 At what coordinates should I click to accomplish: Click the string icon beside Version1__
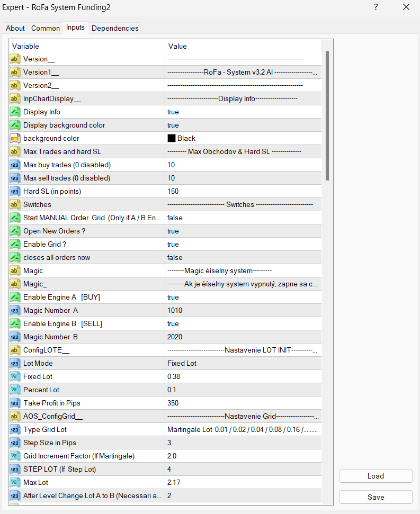(15, 72)
